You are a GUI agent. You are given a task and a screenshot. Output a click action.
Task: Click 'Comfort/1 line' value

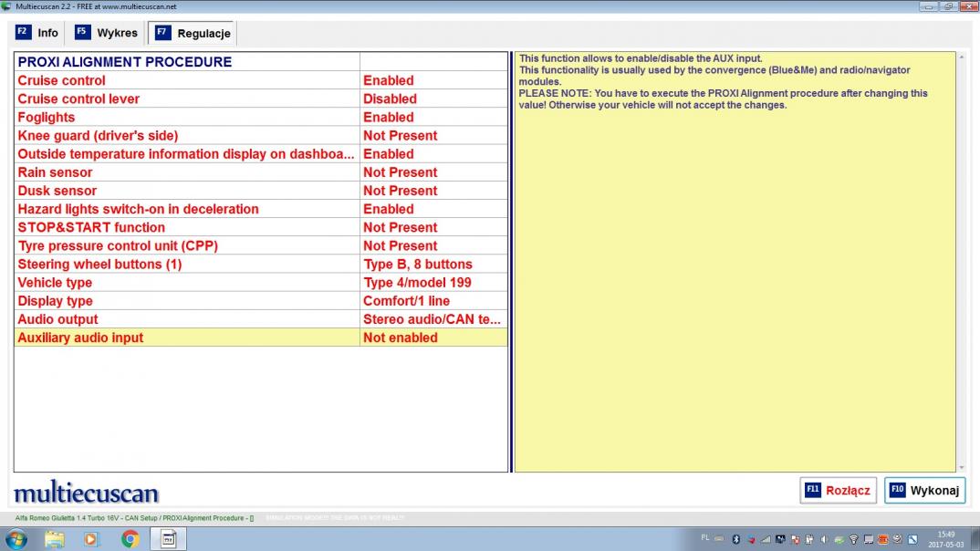(406, 301)
